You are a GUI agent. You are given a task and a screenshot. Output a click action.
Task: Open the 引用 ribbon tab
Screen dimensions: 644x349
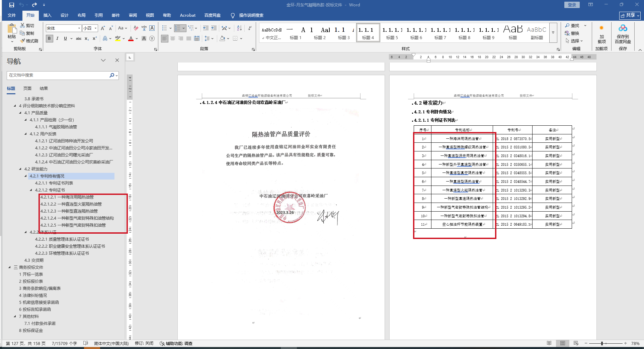click(98, 15)
